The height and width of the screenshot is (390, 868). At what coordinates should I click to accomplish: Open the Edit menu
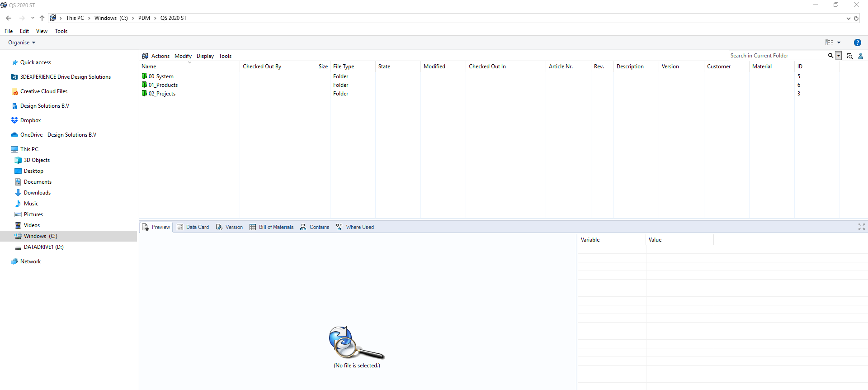tap(24, 31)
